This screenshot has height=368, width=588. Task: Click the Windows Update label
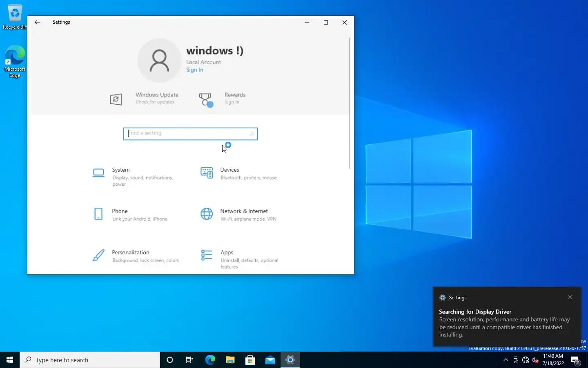pos(157,95)
